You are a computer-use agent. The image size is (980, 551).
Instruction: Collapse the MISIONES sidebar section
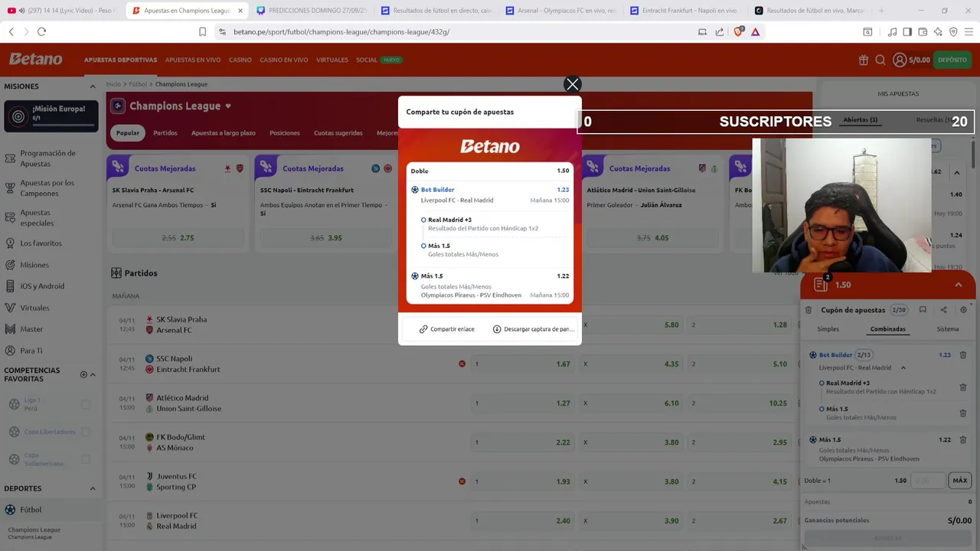93,86
